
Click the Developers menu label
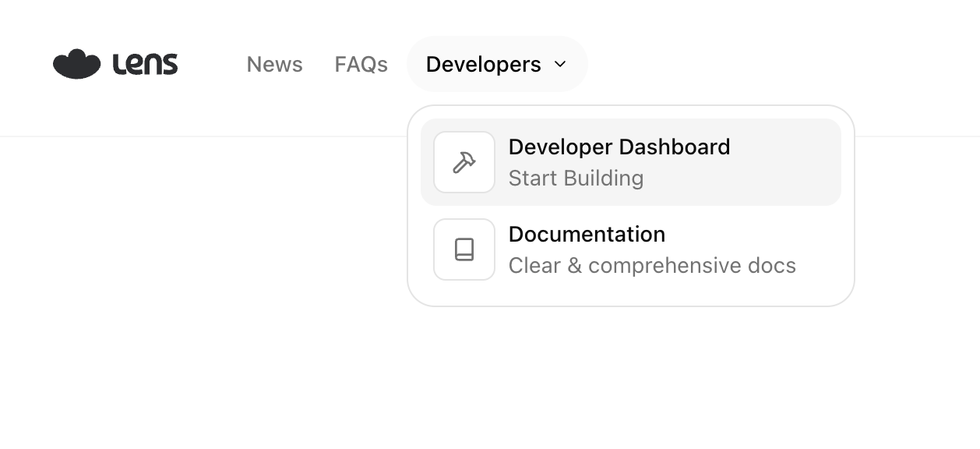pos(483,64)
